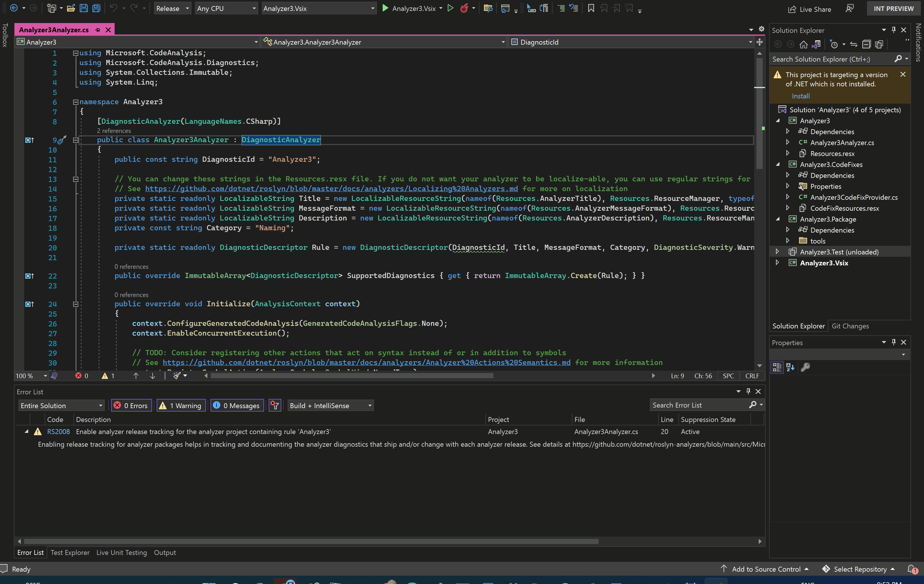924x584 pixels.
Task: Click Show All Files icon in Solution Explorer
Action: (x=879, y=45)
